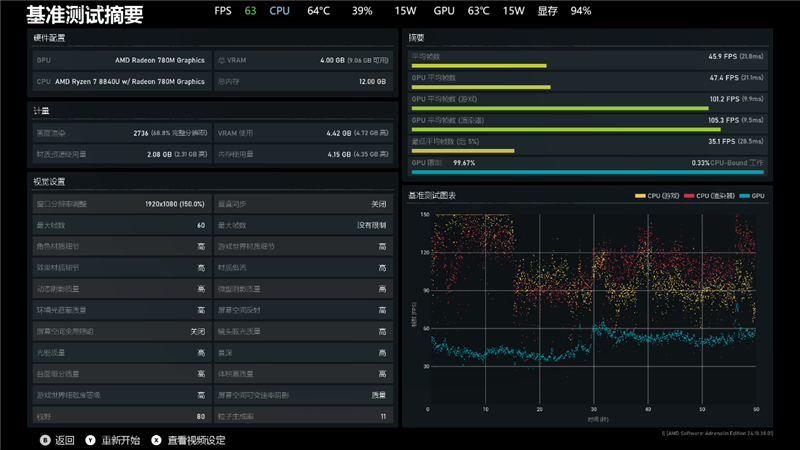
Task: Click the 计量 section header
Action: [41, 111]
